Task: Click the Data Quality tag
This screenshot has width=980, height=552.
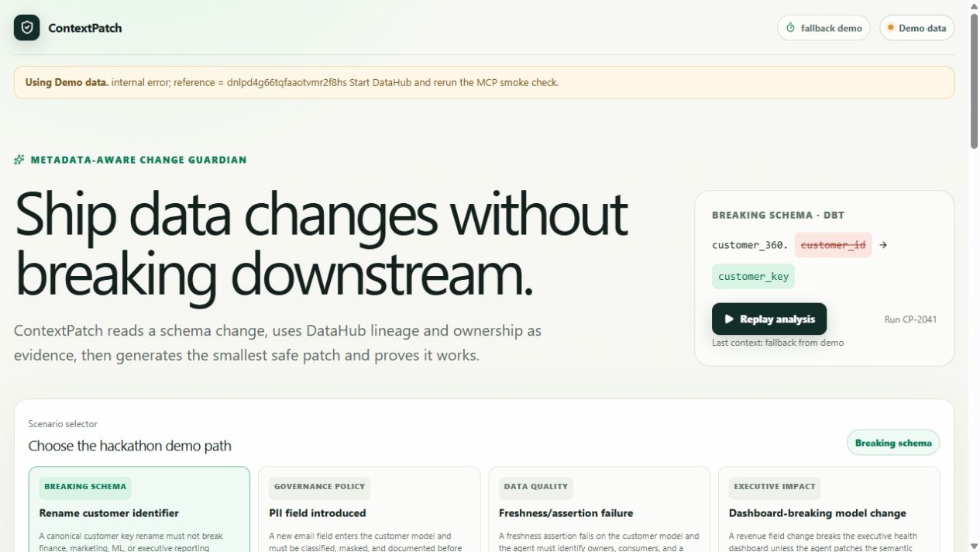Action: [536, 487]
